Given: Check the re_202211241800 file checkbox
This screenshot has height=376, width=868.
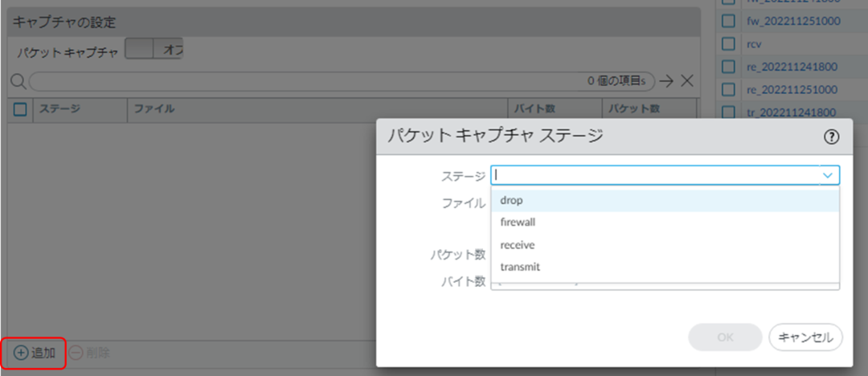Looking at the screenshot, I should [x=728, y=67].
